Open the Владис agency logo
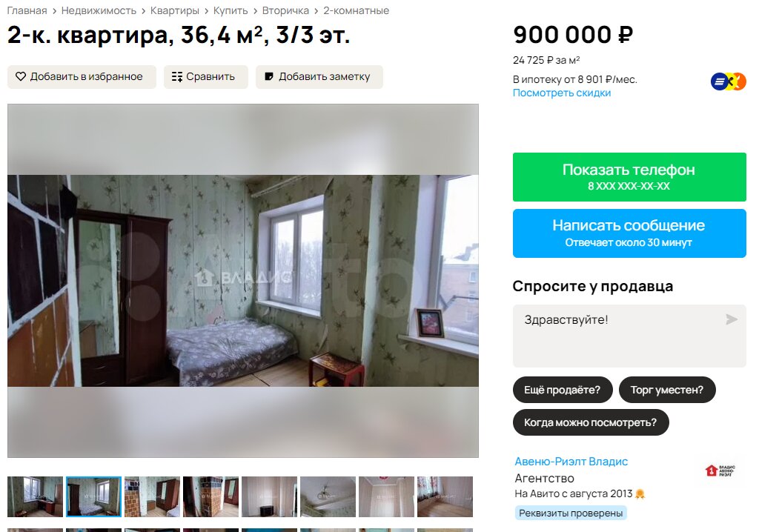The height and width of the screenshot is (532, 759). [x=720, y=471]
